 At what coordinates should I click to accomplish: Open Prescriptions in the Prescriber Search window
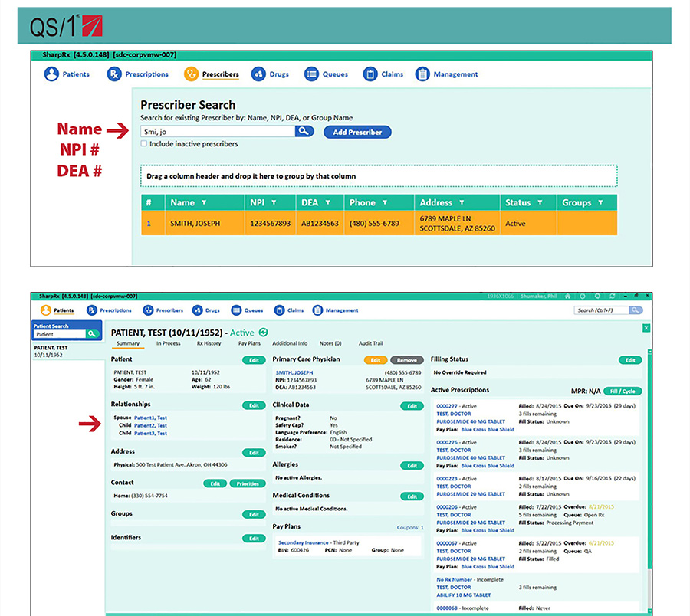point(138,74)
